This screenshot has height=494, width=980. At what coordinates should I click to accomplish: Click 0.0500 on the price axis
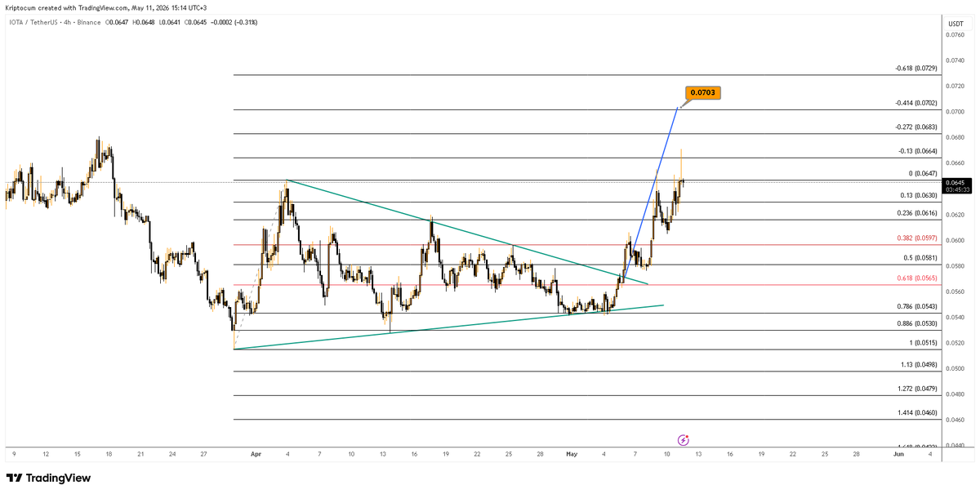[955, 369]
